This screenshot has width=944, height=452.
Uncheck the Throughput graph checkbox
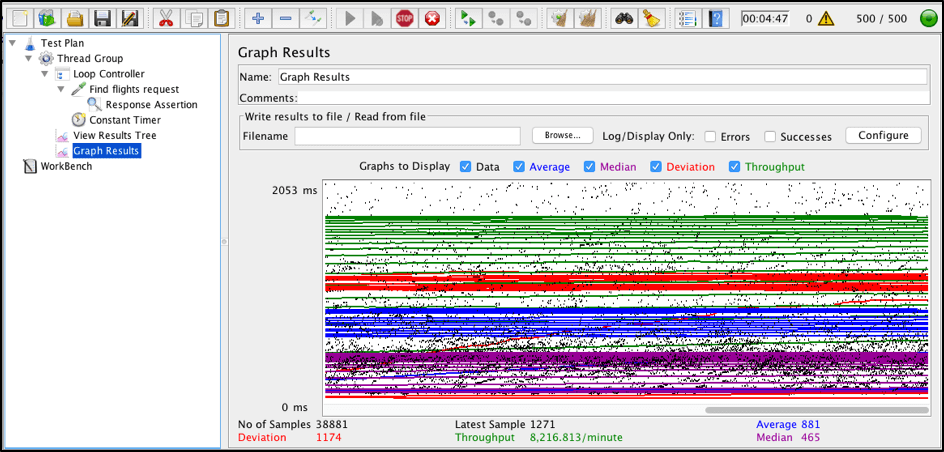(x=735, y=167)
